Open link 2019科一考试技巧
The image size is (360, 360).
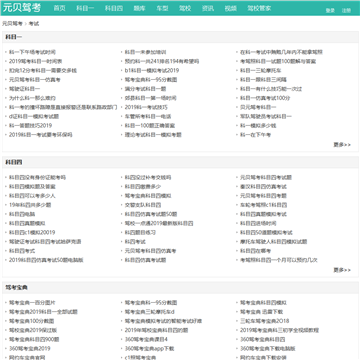[x=146, y=107]
